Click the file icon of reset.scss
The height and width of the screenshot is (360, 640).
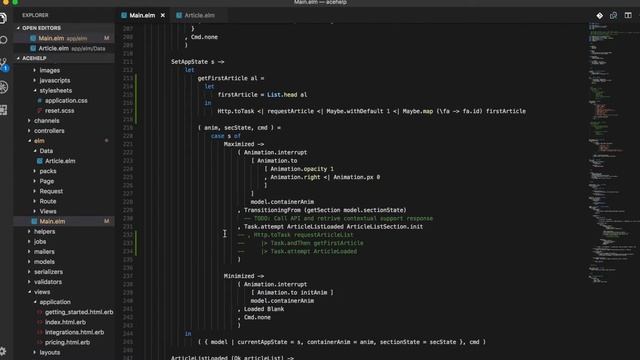(40, 111)
